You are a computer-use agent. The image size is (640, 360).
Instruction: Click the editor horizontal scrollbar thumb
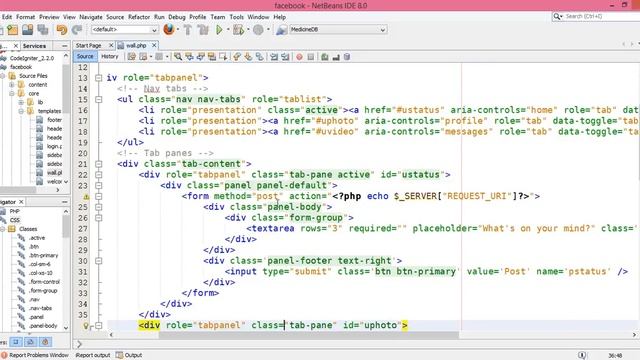[x=309, y=335]
